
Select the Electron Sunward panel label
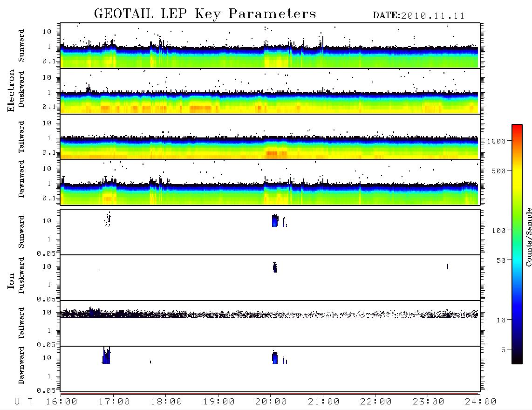pyautogui.click(x=21, y=46)
